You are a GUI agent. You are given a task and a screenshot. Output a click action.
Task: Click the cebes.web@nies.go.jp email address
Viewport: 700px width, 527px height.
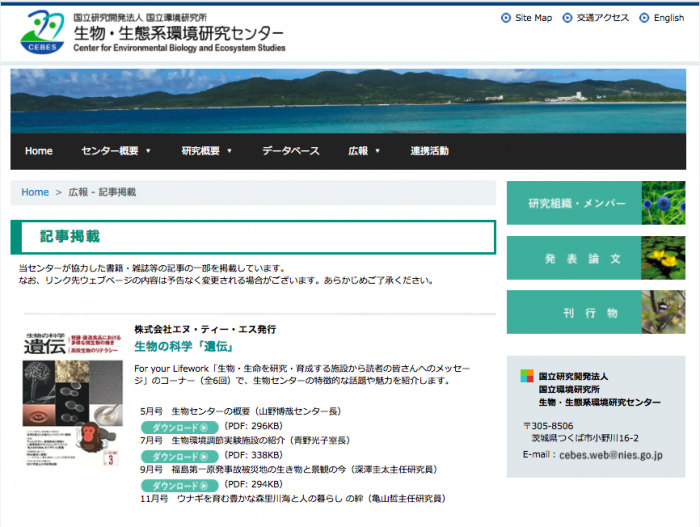pos(611,455)
